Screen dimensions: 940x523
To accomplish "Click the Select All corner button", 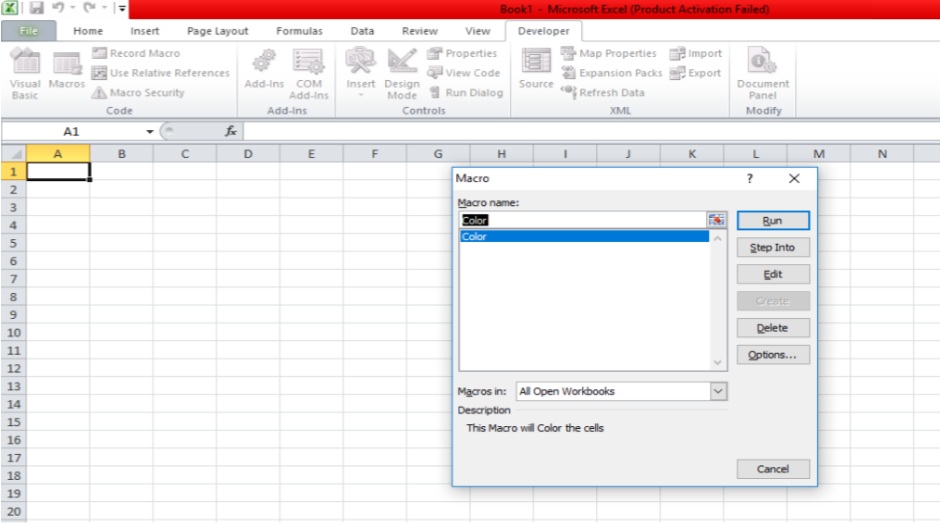I will tap(13, 154).
